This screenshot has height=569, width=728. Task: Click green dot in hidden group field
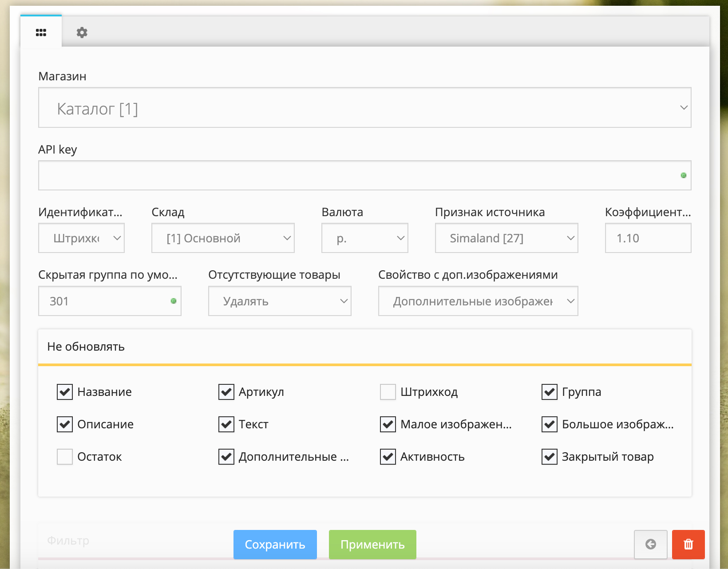click(174, 301)
